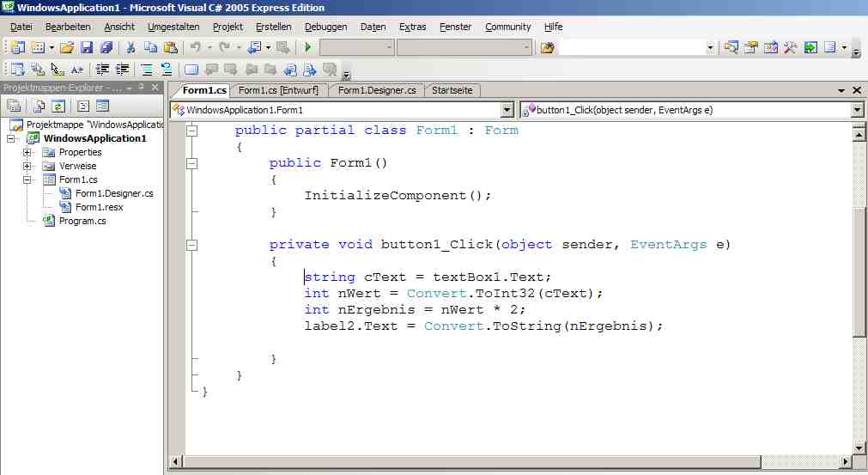Collapse the Form1.cs tree node

27,180
